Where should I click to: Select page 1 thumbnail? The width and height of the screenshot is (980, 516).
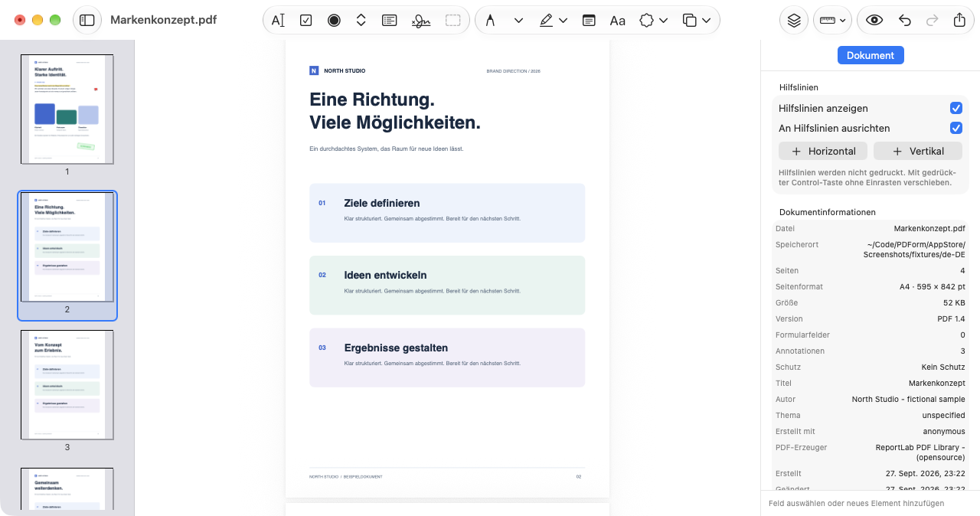tap(67, 109)
